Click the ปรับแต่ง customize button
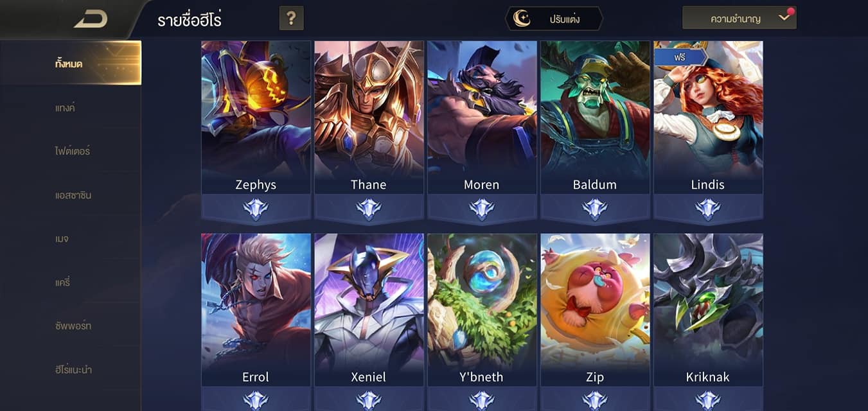This screenshot has width=868, height=411. [554, 19]
